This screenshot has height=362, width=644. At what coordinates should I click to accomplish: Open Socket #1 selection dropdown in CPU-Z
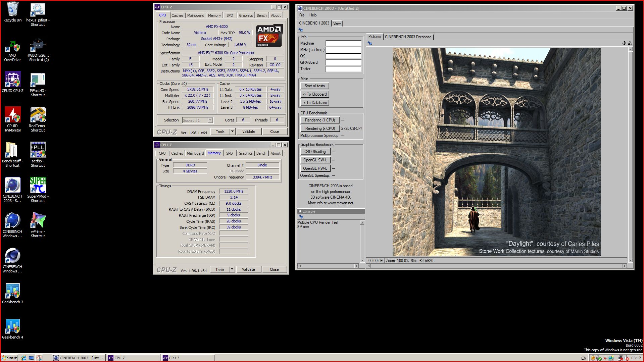[x=210, y=120]
